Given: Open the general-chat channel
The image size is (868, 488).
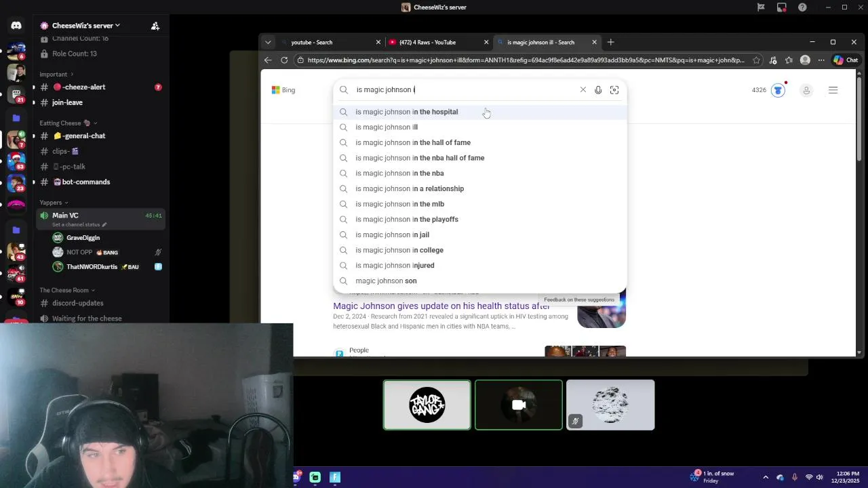Looking at the screenshot, I should click(x=100, y=136).
